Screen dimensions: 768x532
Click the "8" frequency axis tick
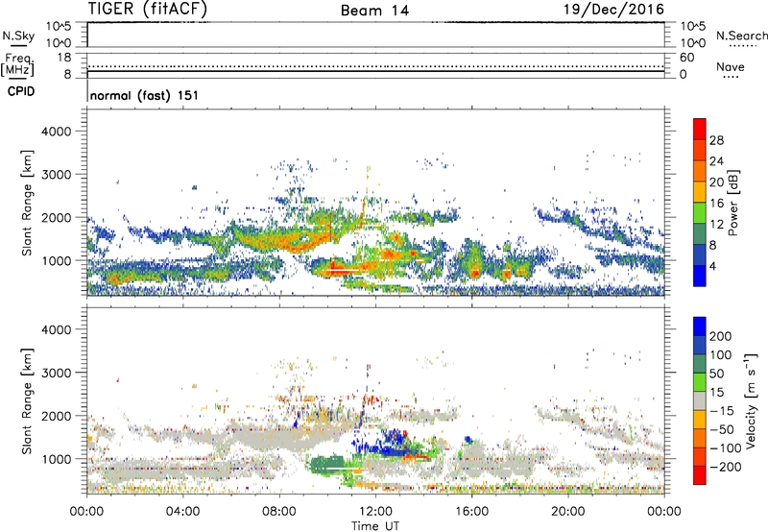67,74
